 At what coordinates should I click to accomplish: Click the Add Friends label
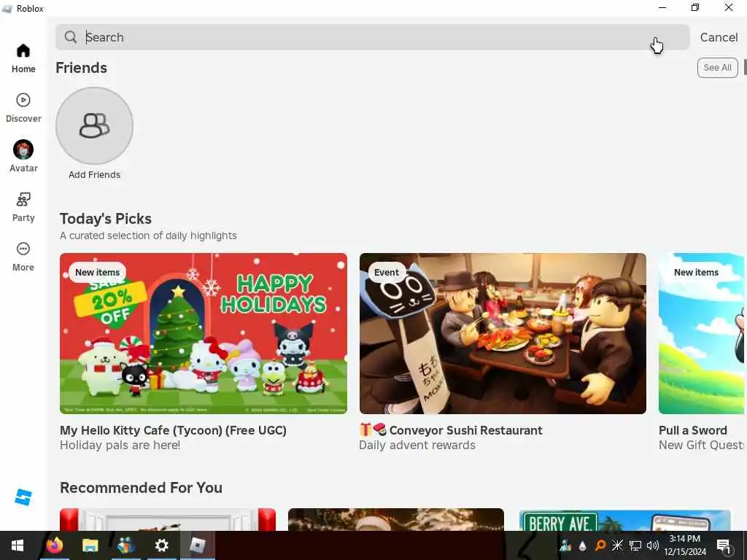[x=94, y=175]
